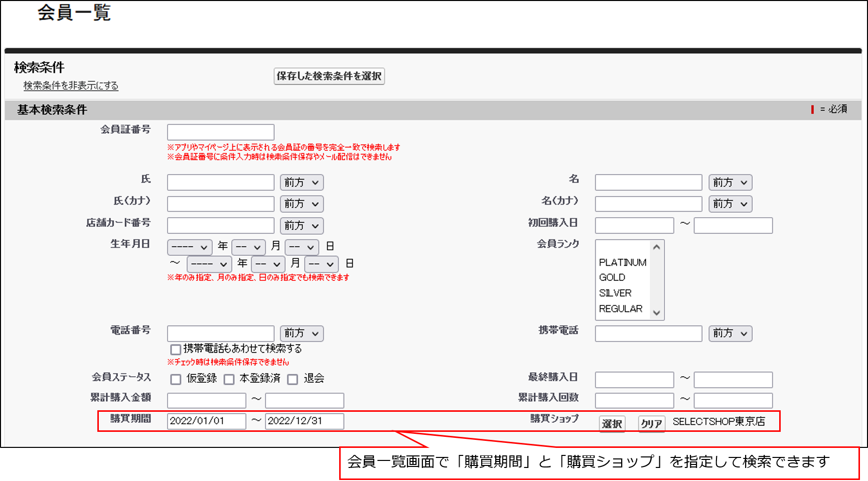Viewport: 868px width, 481px height.
Task: Click the 会員ランク list scrollbar
Action: pos(657,280)
